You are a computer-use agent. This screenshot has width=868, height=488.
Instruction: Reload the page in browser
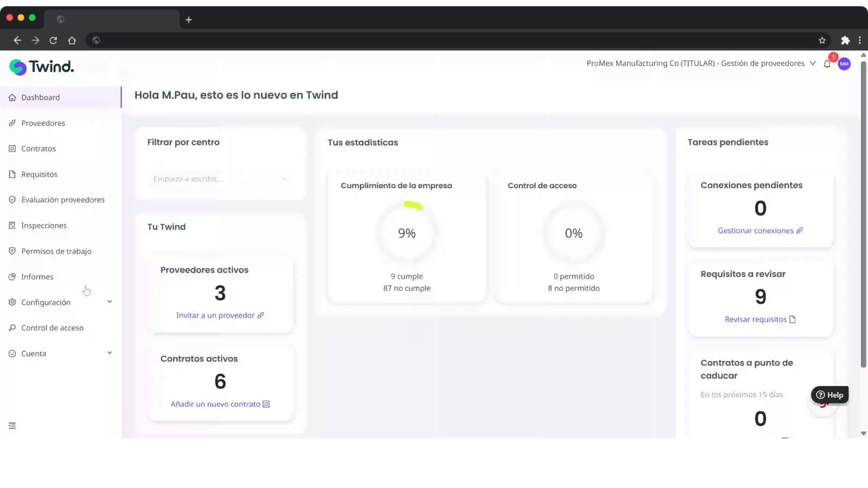pos(53,40)
